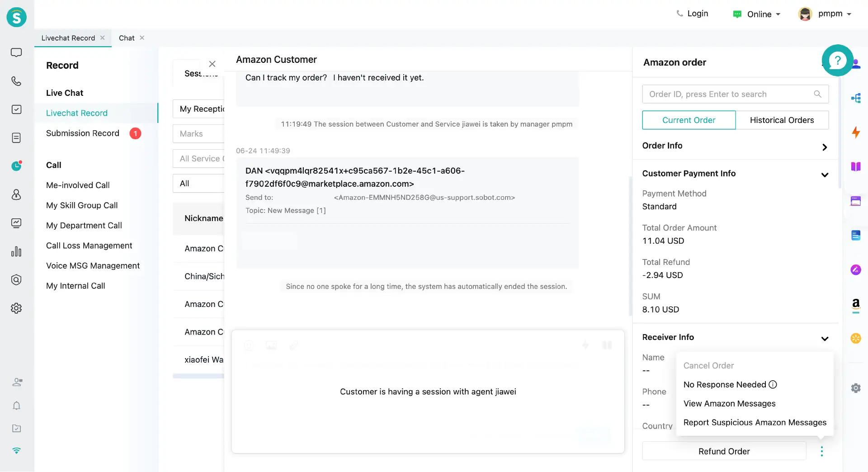Switch to the Chat tab

(127, 38)
